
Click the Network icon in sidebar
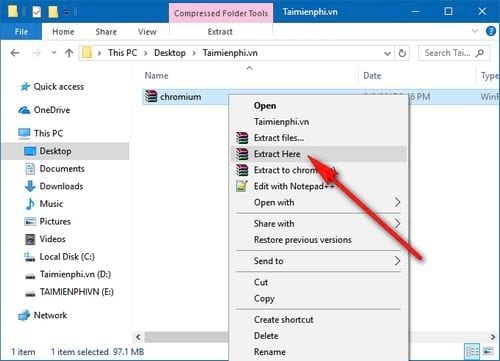(24, 315)
